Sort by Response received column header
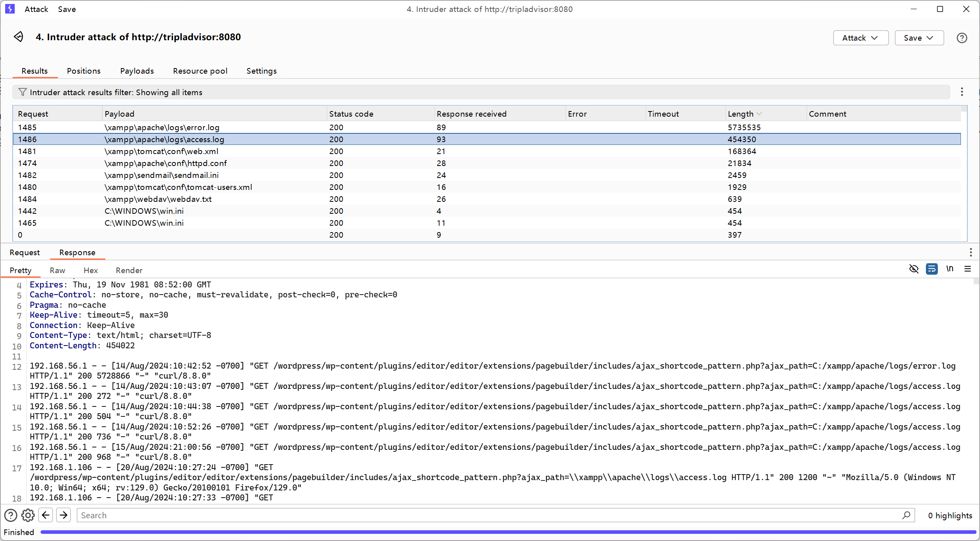This screenshot has width=980, height=541. [x=500, y=114]
